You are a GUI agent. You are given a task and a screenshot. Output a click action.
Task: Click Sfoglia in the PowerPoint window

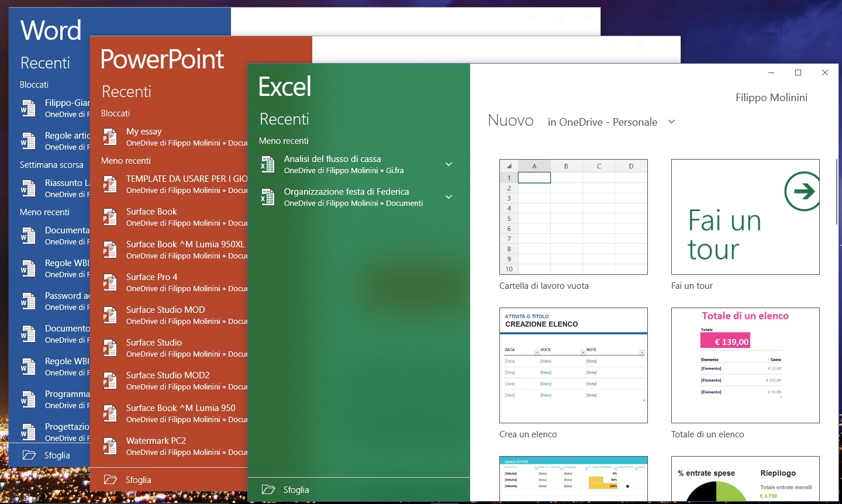pos(139,480)
